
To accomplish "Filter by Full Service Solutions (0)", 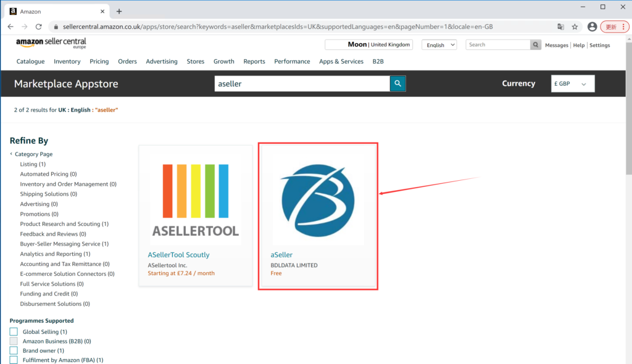I will point(52,284).
